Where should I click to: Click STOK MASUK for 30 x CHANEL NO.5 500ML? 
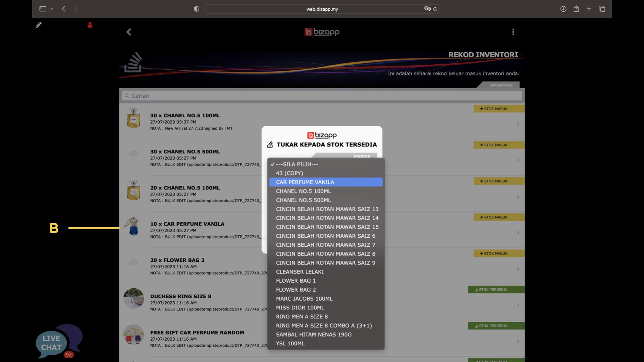[x=499, y=145]
